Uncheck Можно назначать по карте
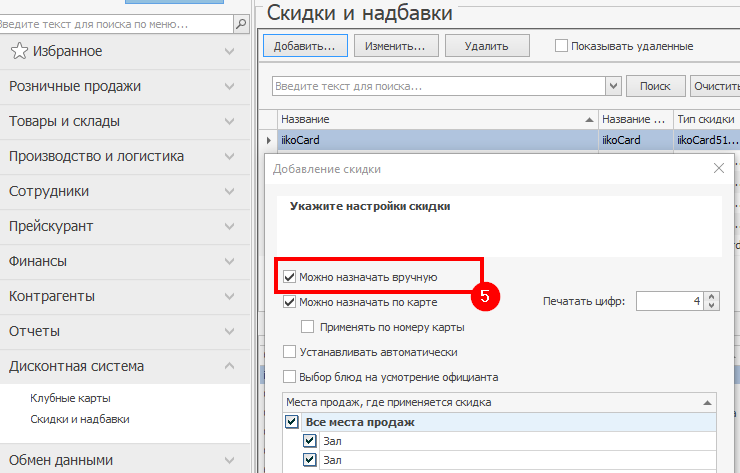740x473 pixels. coord(290,301)
